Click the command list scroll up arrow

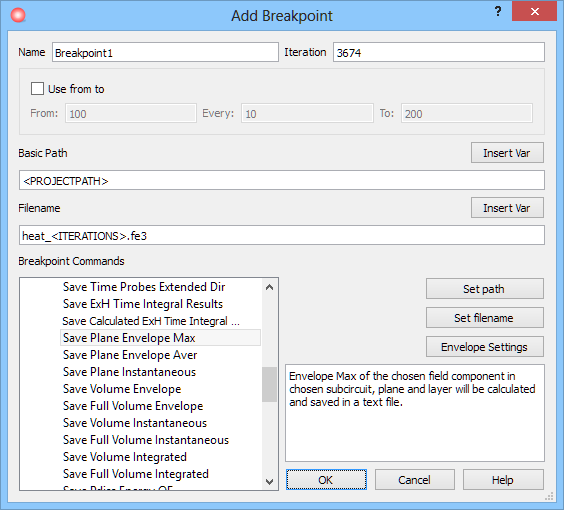click(x=269, y=287)
